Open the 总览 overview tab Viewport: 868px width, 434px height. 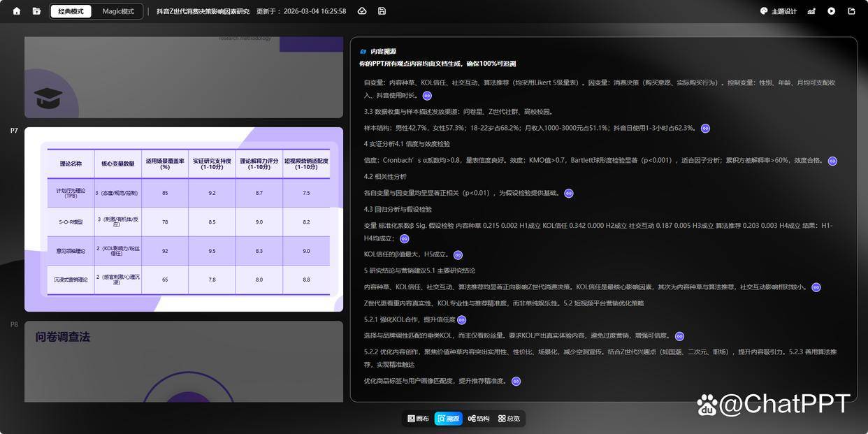click(509, 419)
